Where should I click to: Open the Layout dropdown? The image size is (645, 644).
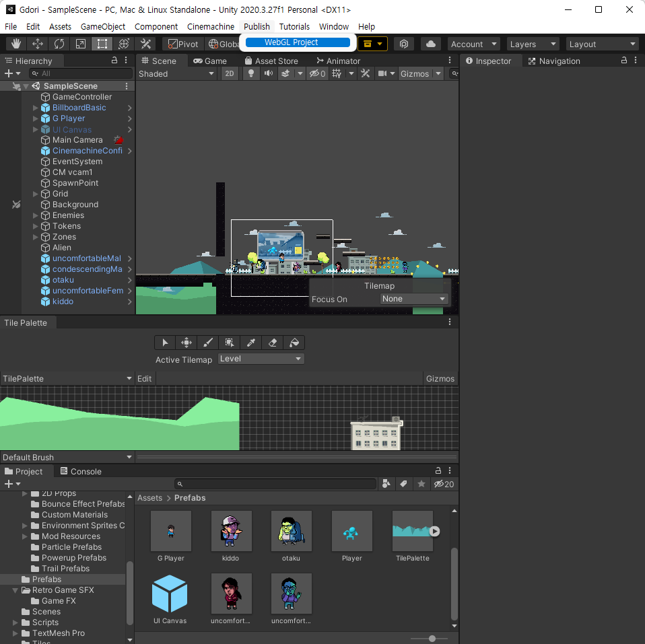(602, 44)
